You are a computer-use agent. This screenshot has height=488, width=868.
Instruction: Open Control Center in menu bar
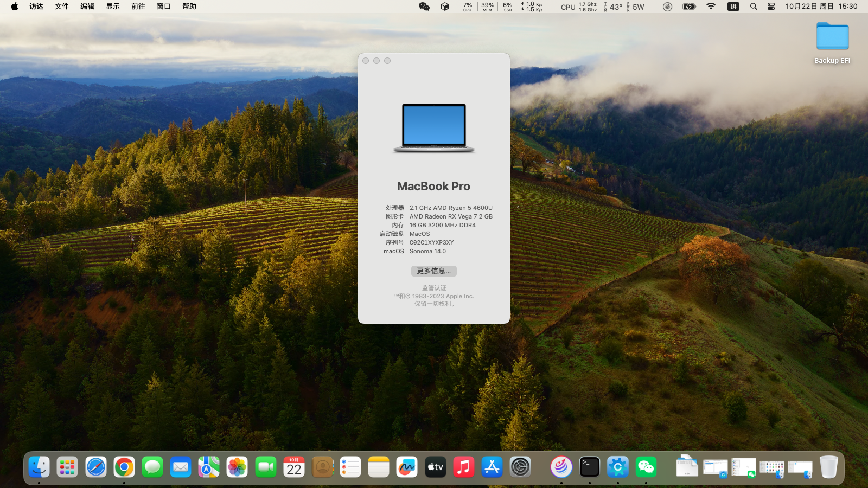[771, 7]
